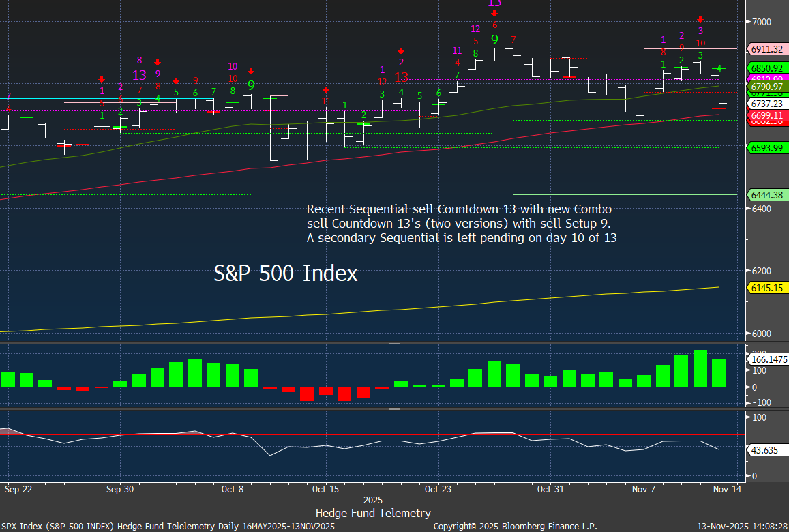
Task: Click the Oct 15 date on time axis
Action: [x=325, y=489]
